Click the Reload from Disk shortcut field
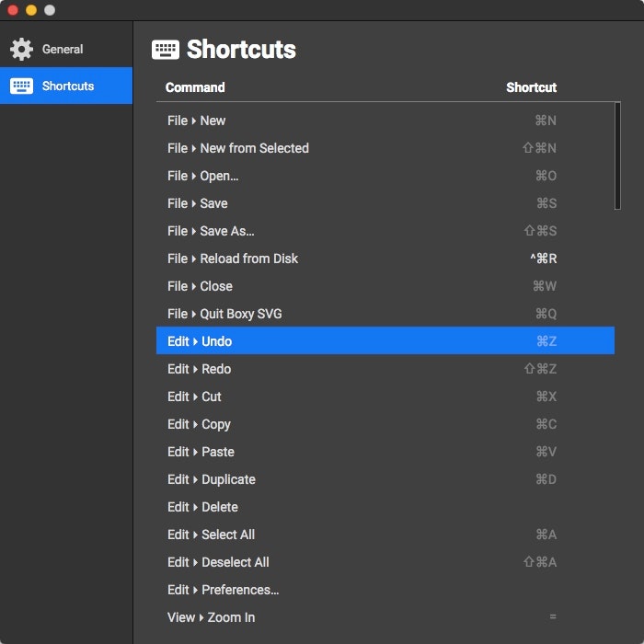The height and width of the screenshot is (644, 644). pos(544,259)
